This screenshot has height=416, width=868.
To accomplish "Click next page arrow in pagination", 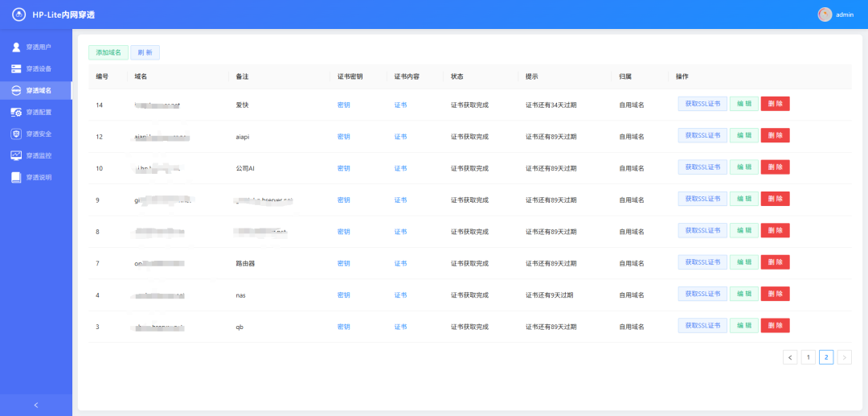I will click(x=844, y=357).
